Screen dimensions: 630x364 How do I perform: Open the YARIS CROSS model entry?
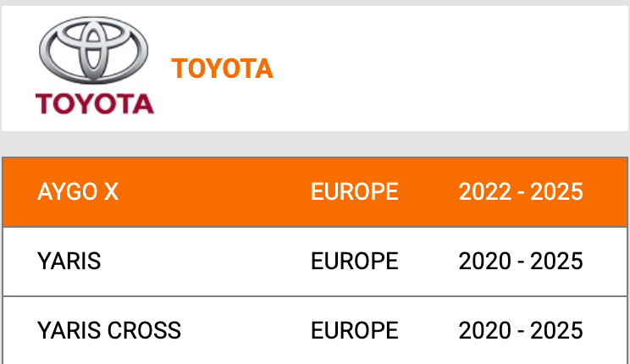tap(315, 331)
